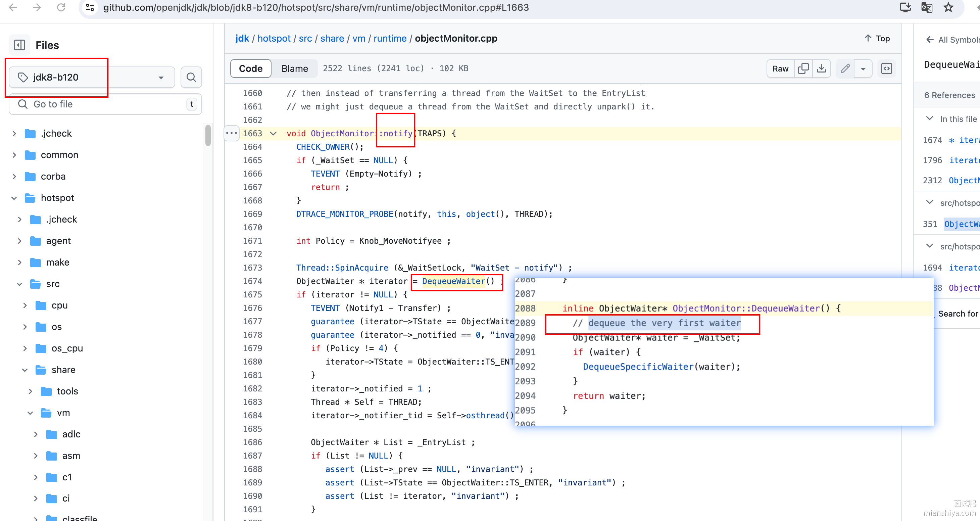
Task: Collapse the hotspot folder
Action: pyautogui.click(x=14, y=198)
